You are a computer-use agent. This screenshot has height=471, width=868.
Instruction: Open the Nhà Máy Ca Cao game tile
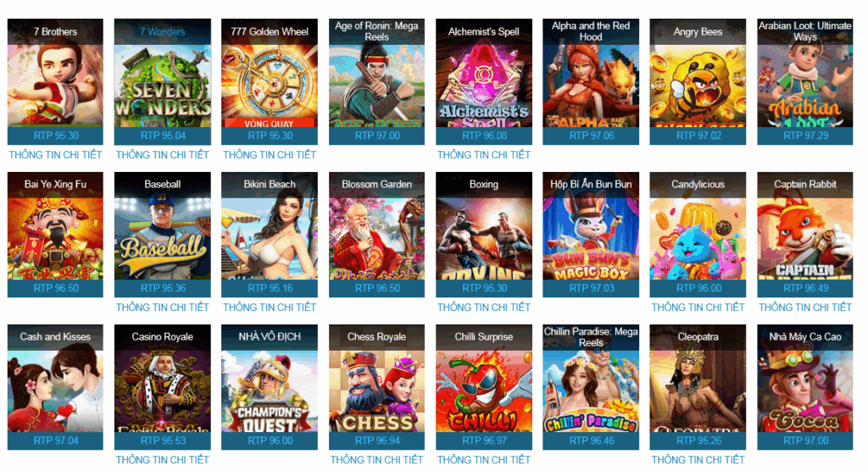pyautogui.click(x=805, y=387)
